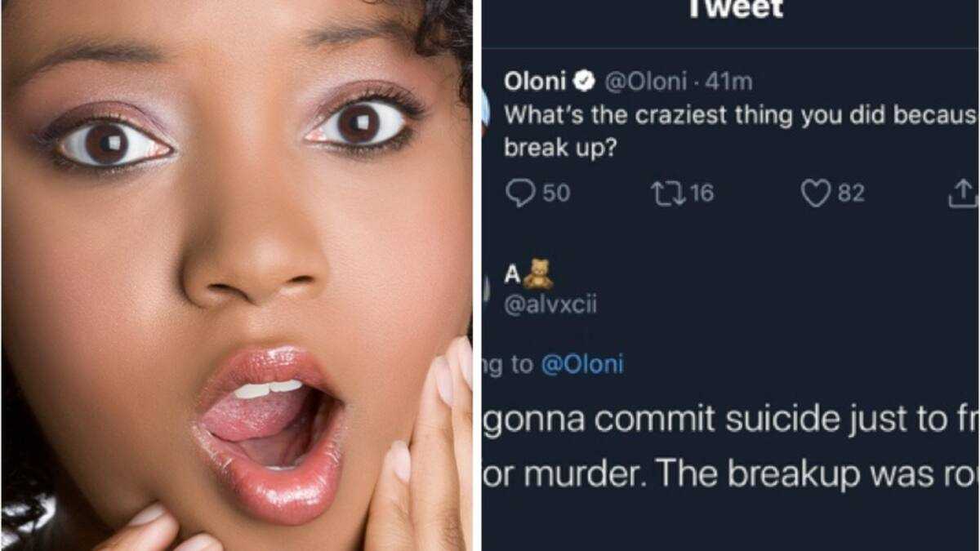Tap the share upload icon
980x551 pixels.
tap(963, 193)
